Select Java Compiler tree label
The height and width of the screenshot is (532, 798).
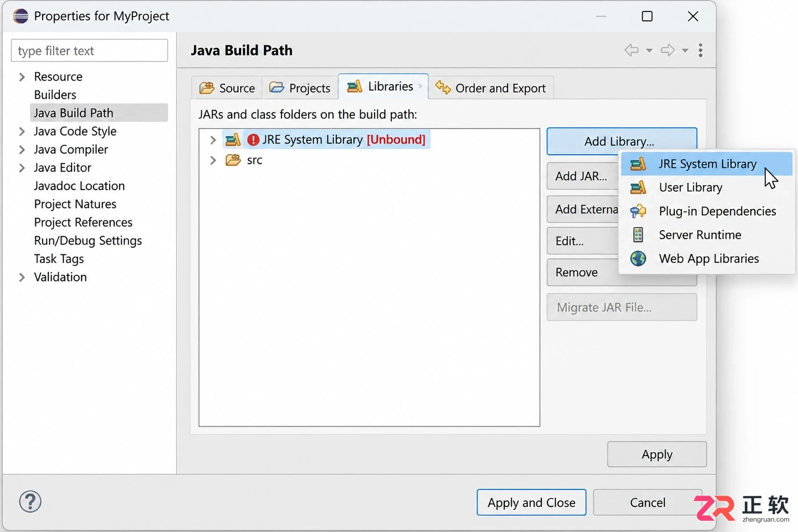pos(71,150)
